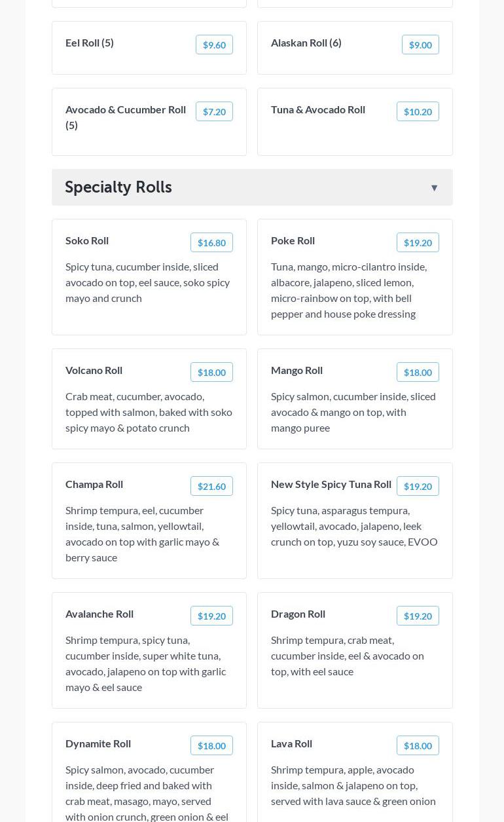Screen dimensions: 504x822
Task: Click the Dynamite Roll $18.00 price
Action: [211, 745]
